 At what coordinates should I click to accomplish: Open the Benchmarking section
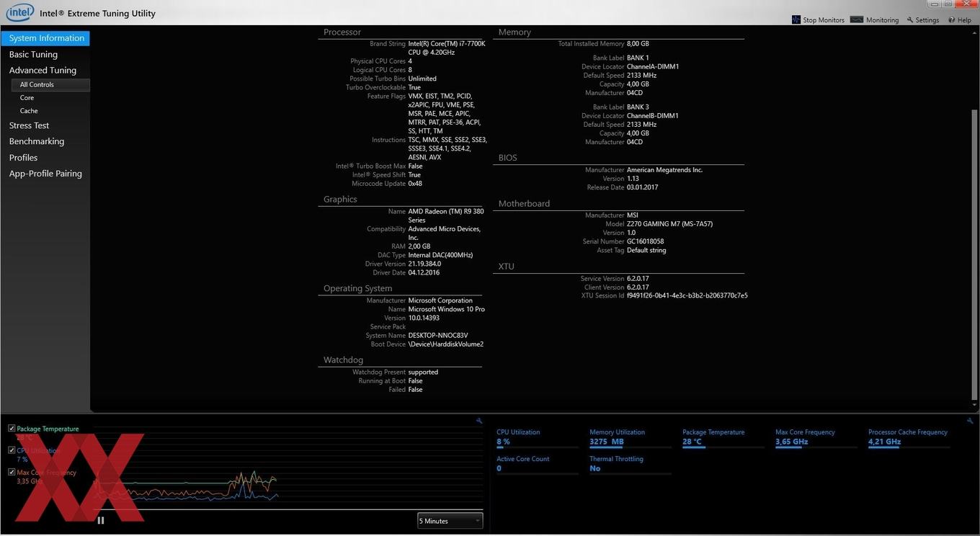37,141
